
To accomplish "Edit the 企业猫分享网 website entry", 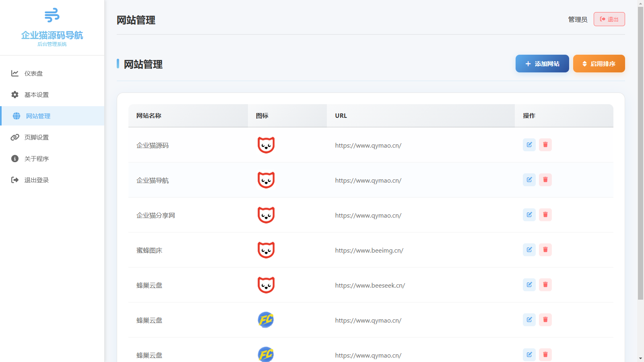I will [x=529, y=215].
